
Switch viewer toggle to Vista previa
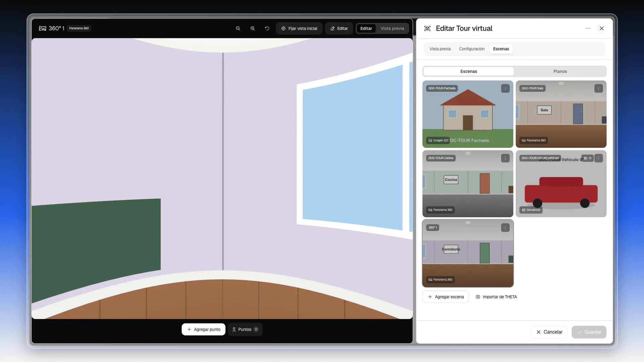392,28
